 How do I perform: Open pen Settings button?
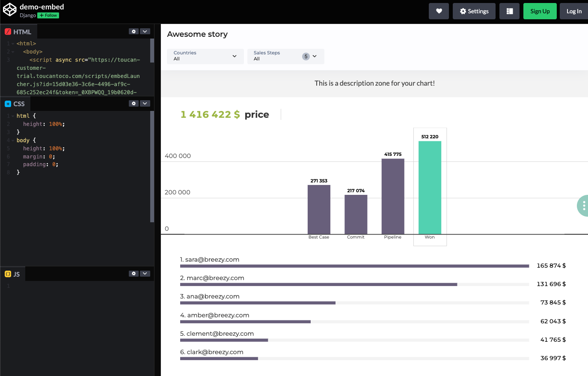(474, 11)
